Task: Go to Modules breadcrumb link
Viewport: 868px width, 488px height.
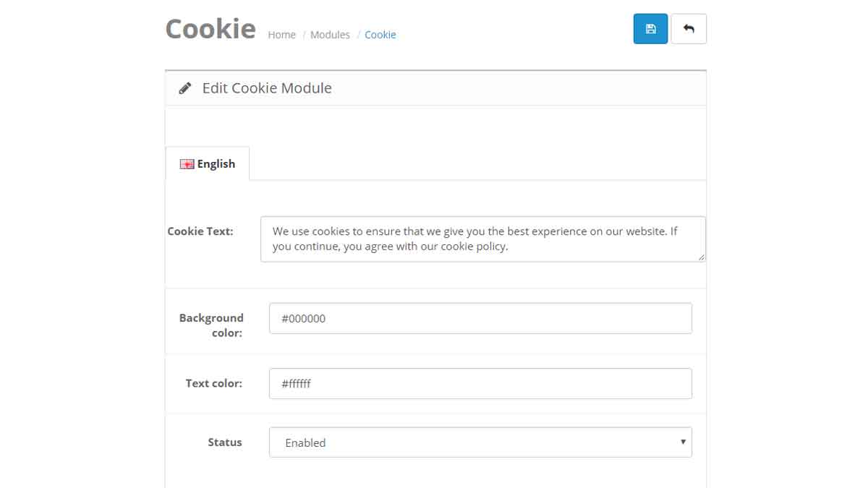Action: [330, 35]
